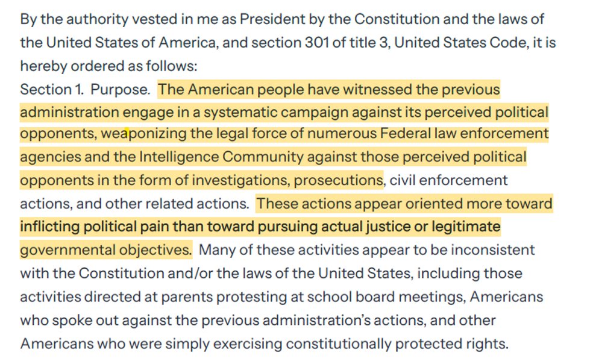
Task: Click the phrase "Intelligence Community"
Action: (x=221, y=157)
